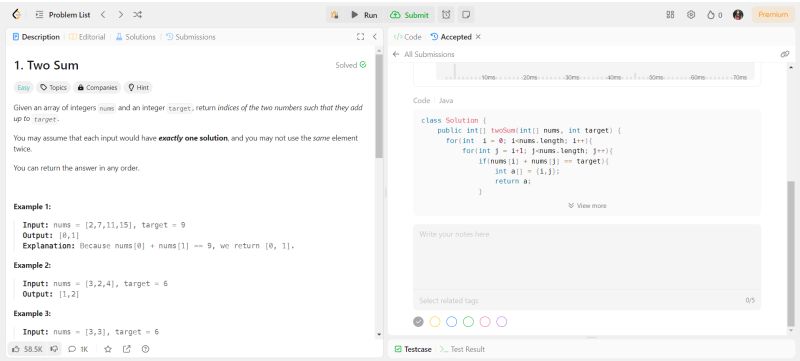
Task: Close the Accepted tab
Action: click(x=478, y=37)
